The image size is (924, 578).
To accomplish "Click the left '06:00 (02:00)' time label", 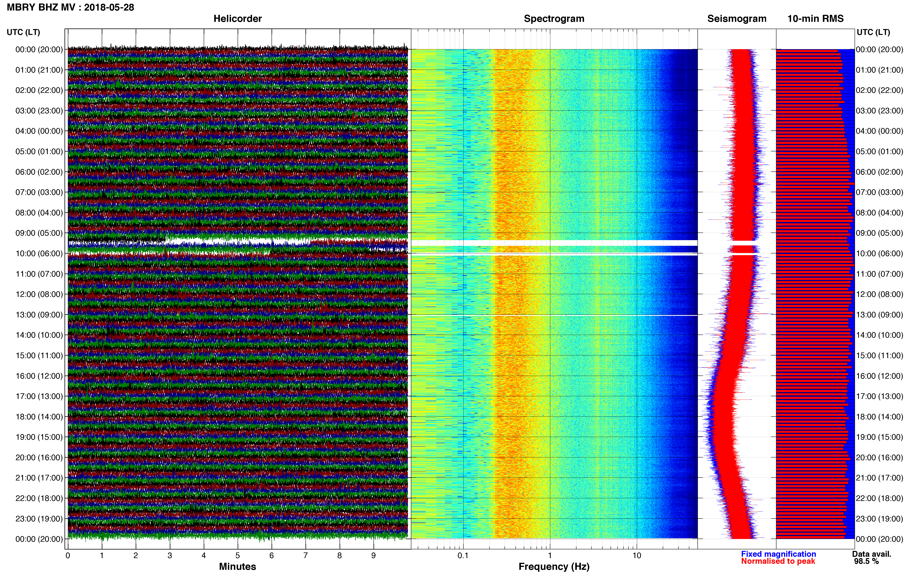I will pyautogui.click(x=39, y=172).
